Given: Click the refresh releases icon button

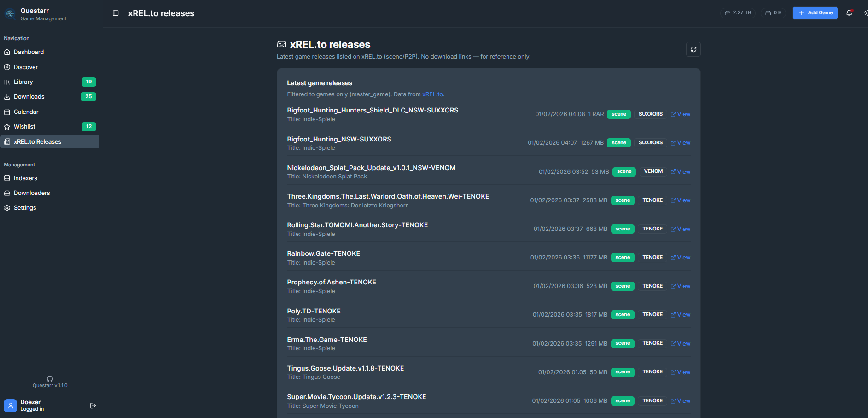Looking at the screenshot, I should (693, 49).
